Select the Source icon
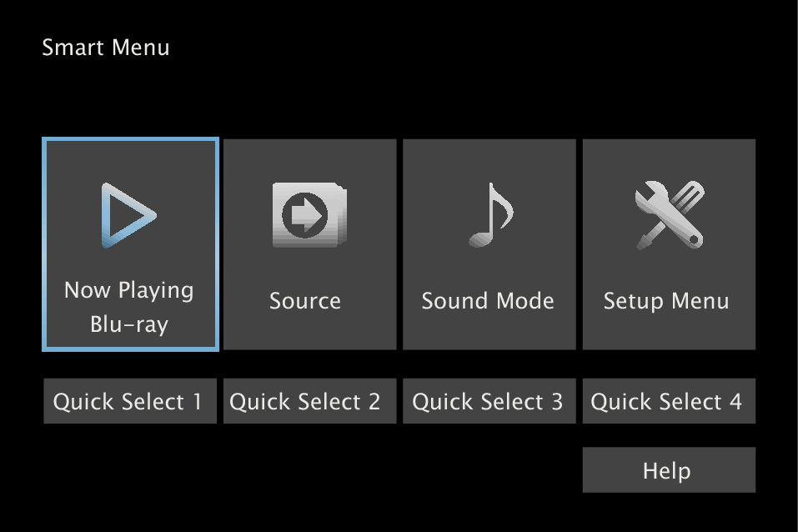 pyautogui.click(x=309, y=243)
